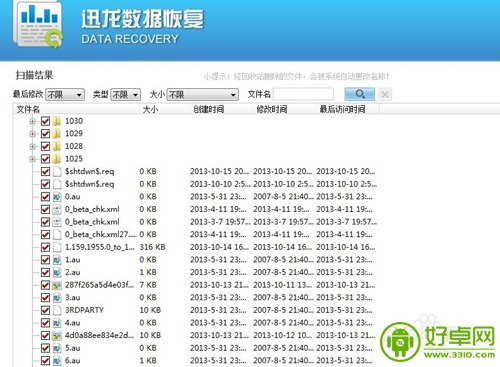This screenshot has height=367, width=500.
Task: Click the 1025 folder name
Action: [74, 159]
